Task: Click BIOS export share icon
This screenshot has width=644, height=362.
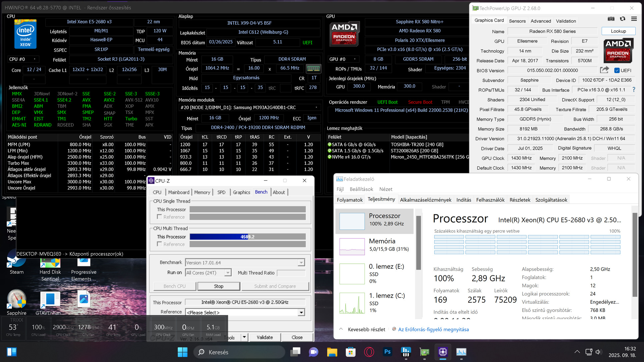Action: 604,70
